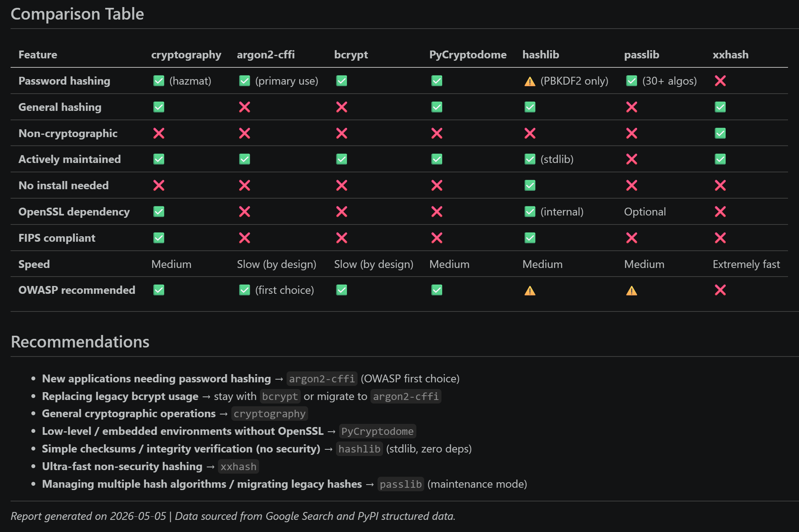Click '(internal)' note in hashlib OpenSSL cell
The width and height of the screenshot is (799, 532).
pyautogui.click(x=562, y=212)
